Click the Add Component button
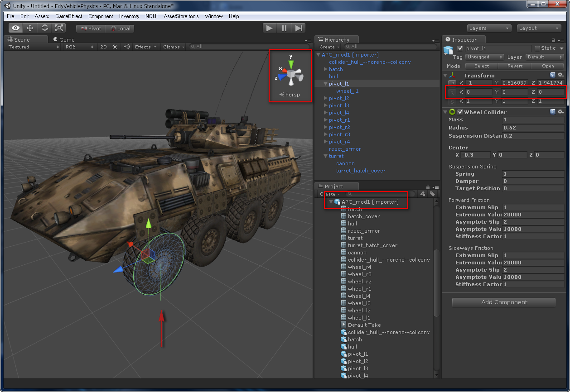Screen dimensions: 570x392 click(504, 302)
